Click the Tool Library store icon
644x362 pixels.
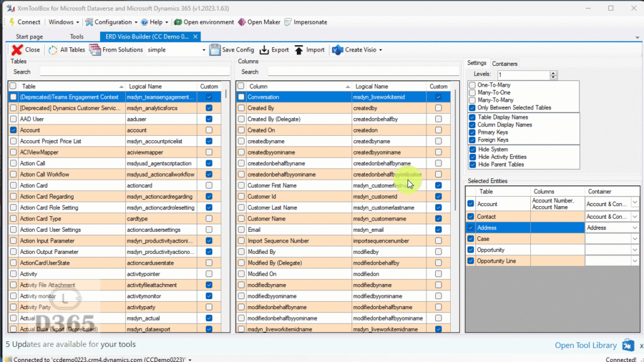click(628, 345)
